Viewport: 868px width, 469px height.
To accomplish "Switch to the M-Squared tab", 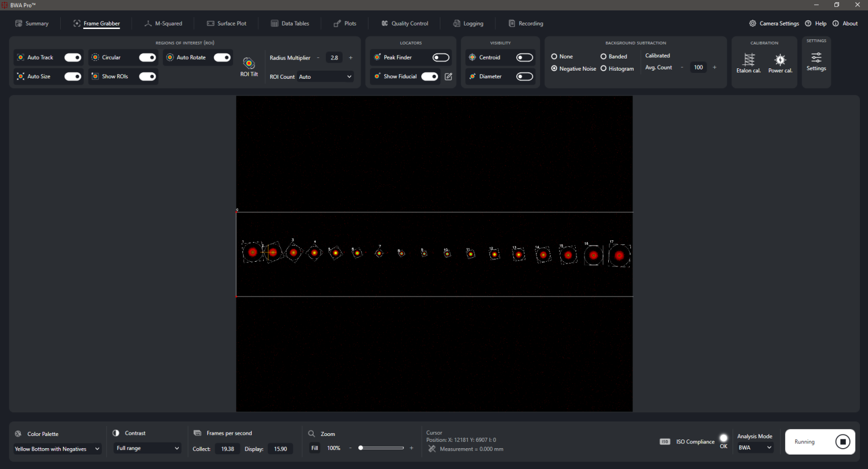I will pos(163,24).
